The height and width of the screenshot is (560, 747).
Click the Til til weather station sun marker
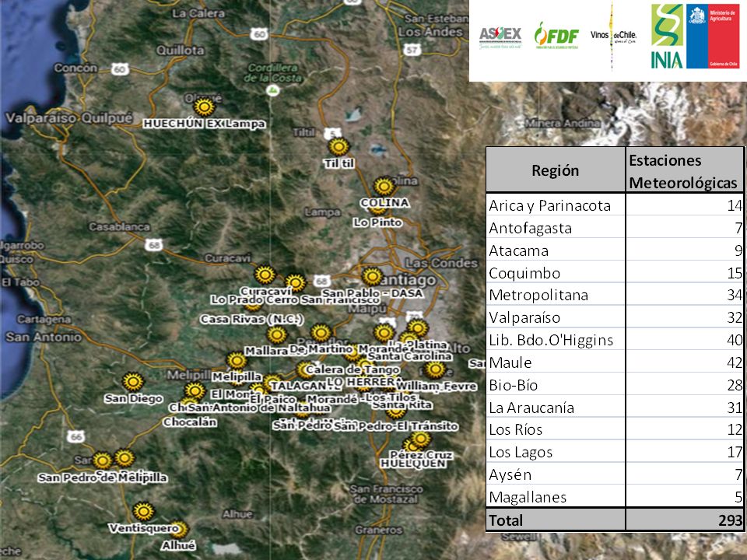tap(338, 147)
